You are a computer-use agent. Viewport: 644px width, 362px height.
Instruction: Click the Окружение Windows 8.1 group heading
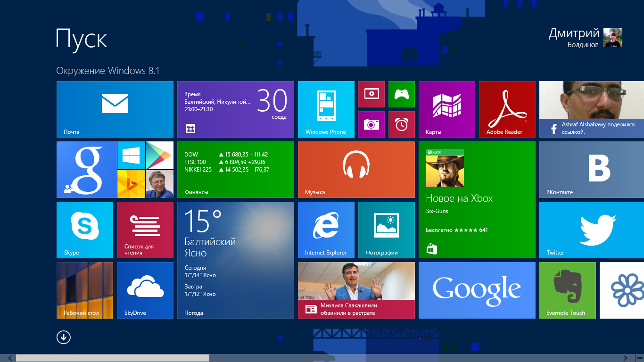108,71
